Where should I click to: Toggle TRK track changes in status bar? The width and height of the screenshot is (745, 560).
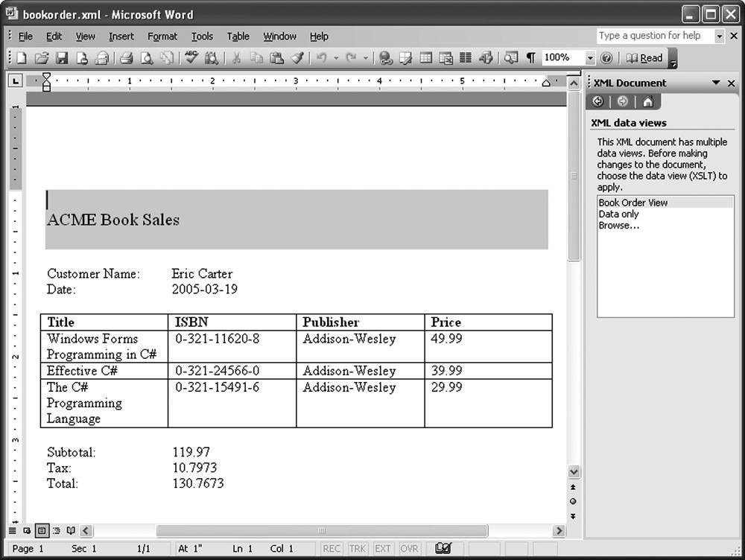pos(358,549)
